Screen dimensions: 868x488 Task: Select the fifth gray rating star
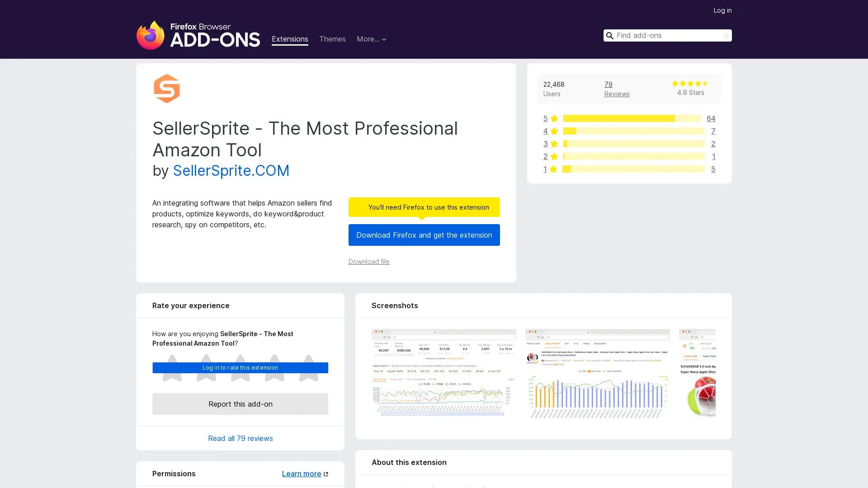click(x=309, y=368)
